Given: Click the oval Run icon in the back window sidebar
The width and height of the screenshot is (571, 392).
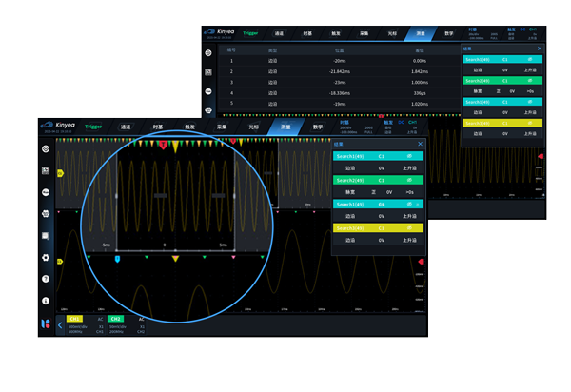Looking at the screenshot, I should coord(208,91).
